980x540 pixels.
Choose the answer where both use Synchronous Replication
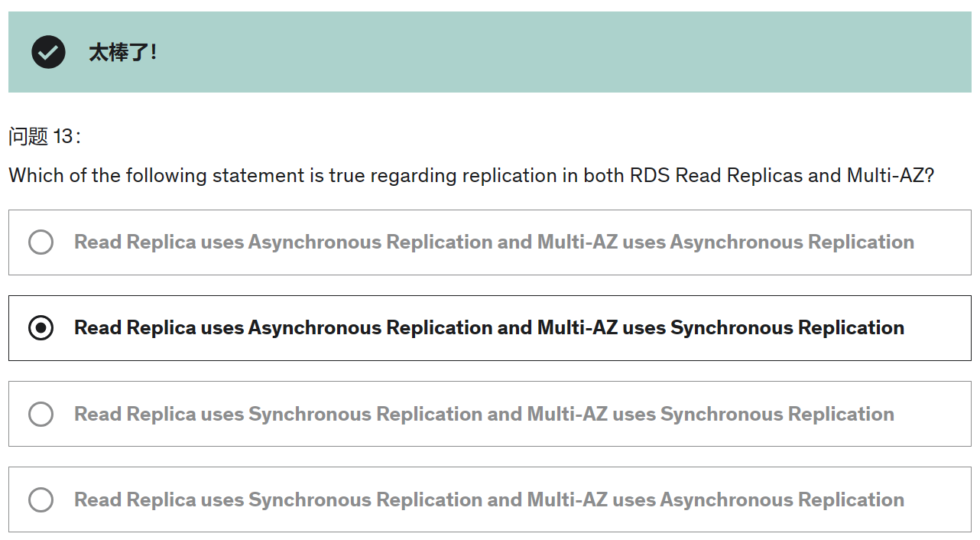(484, 415)
